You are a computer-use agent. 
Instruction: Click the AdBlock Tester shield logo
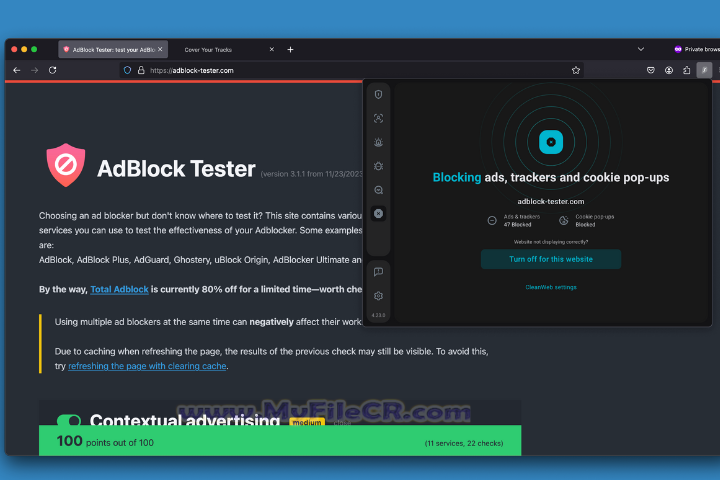click(66, 165)
